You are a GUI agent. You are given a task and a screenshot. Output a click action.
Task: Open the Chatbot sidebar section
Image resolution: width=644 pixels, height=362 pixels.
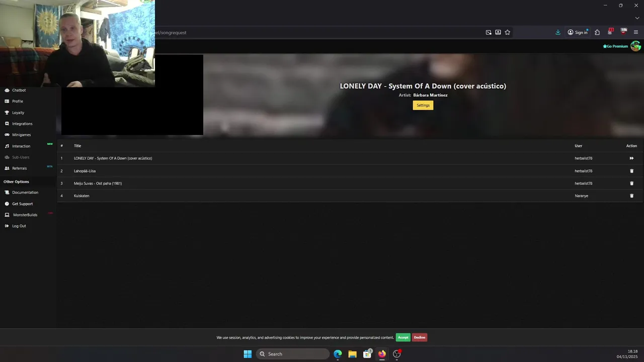pos(19,90)
